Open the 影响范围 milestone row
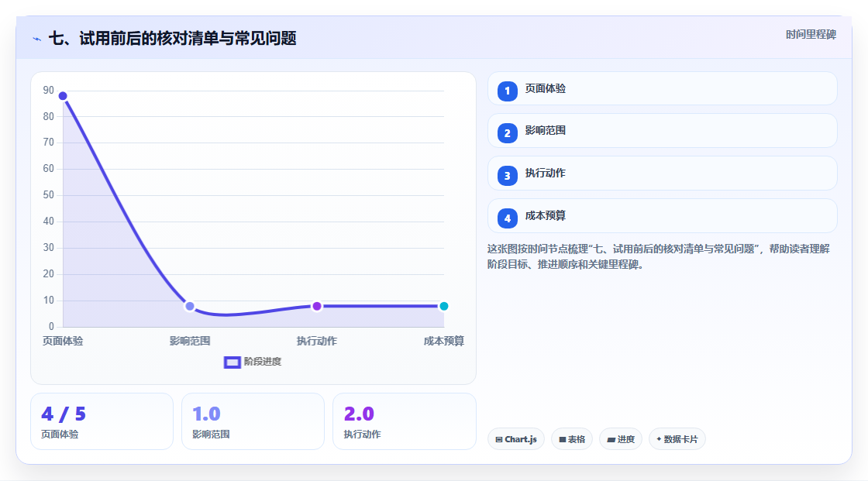This screenshot has height=481, width=868. (x=662, y=131)
